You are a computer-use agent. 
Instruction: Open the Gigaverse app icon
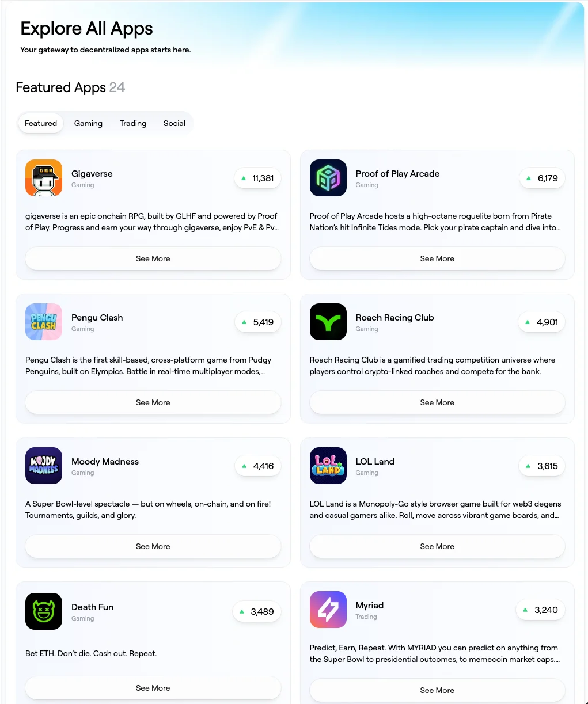(44, 178)
